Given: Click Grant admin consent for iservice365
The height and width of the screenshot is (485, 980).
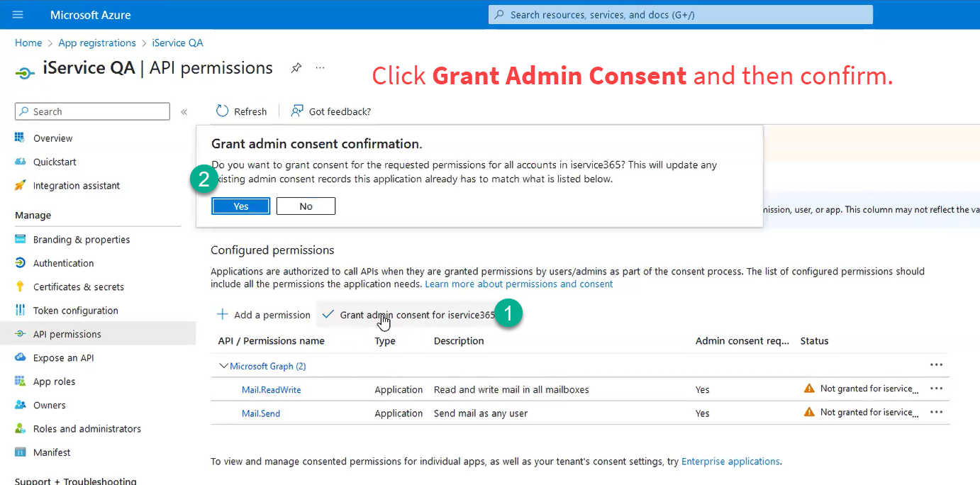Looking at the screenshot, I should click(x=417, y=315).
